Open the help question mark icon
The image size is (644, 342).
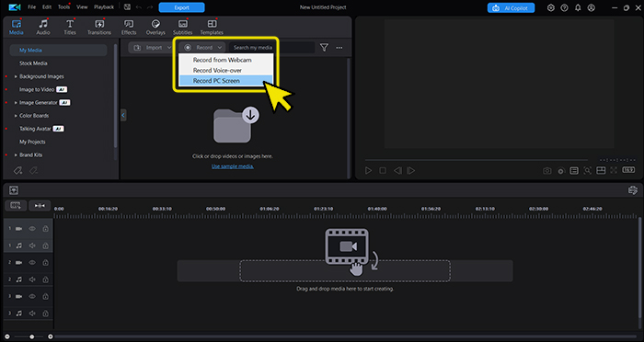click(x=564, y=7)
